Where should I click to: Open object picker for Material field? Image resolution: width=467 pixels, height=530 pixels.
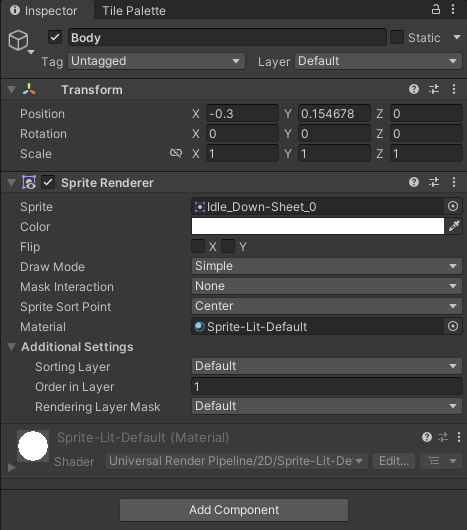[453, 327]
